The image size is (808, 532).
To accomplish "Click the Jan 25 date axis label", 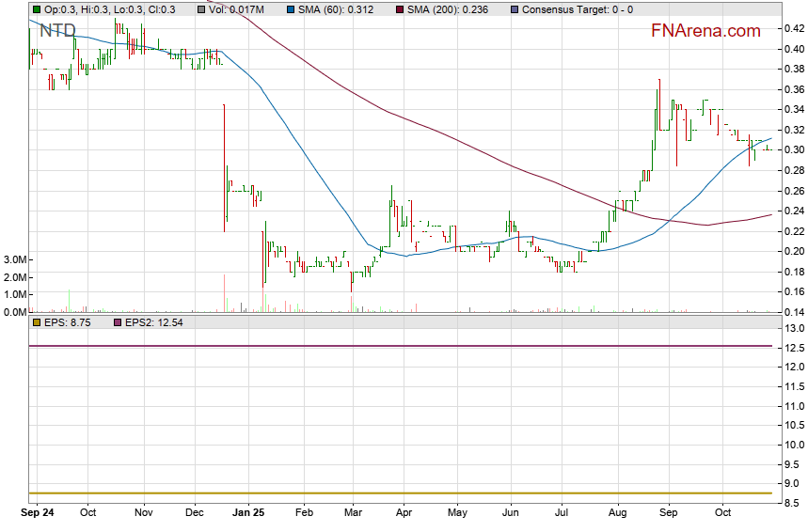I will tap(249, 513).
